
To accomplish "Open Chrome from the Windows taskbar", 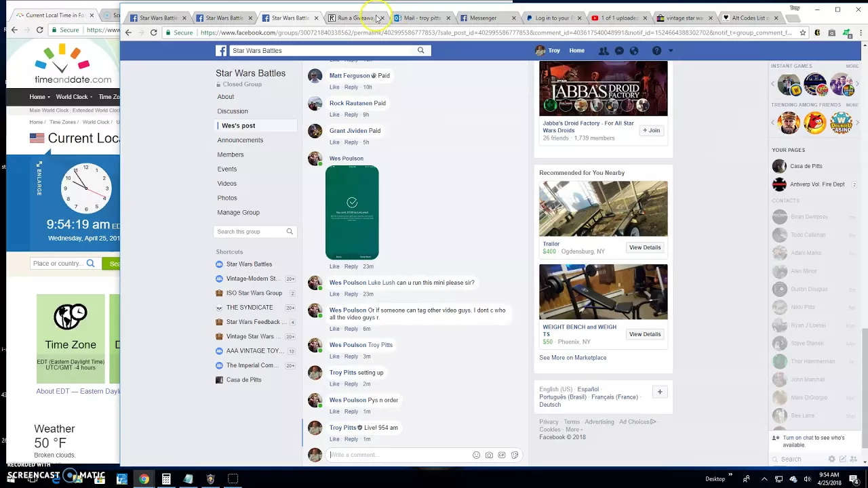I will pyautogui.click(x=144, y=479).
